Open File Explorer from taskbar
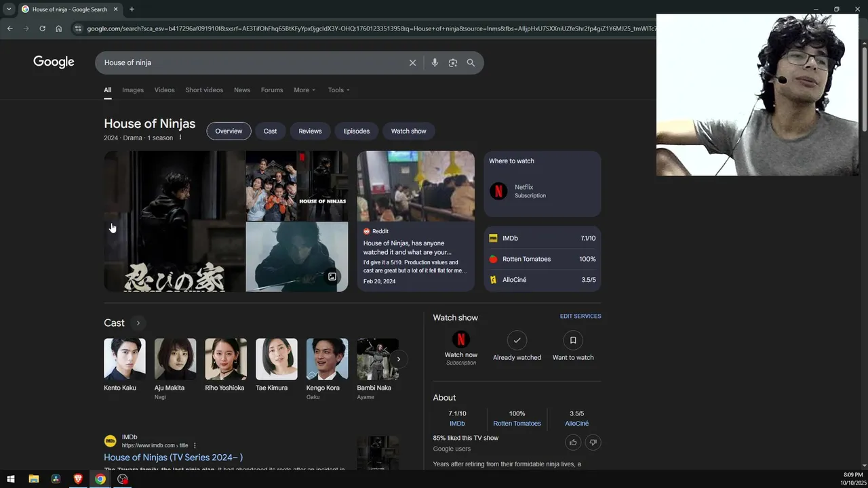The height and width of the screenshot is (488, 868). point(33,479)
